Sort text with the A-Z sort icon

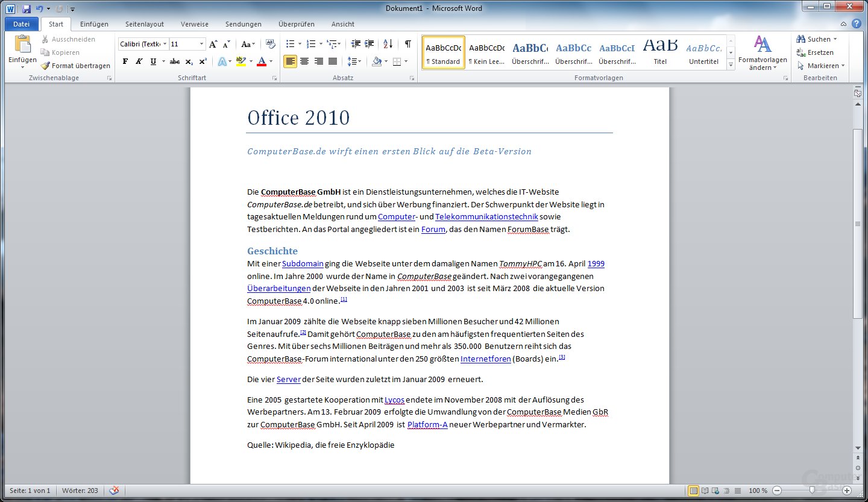click(x=388, y=44)
